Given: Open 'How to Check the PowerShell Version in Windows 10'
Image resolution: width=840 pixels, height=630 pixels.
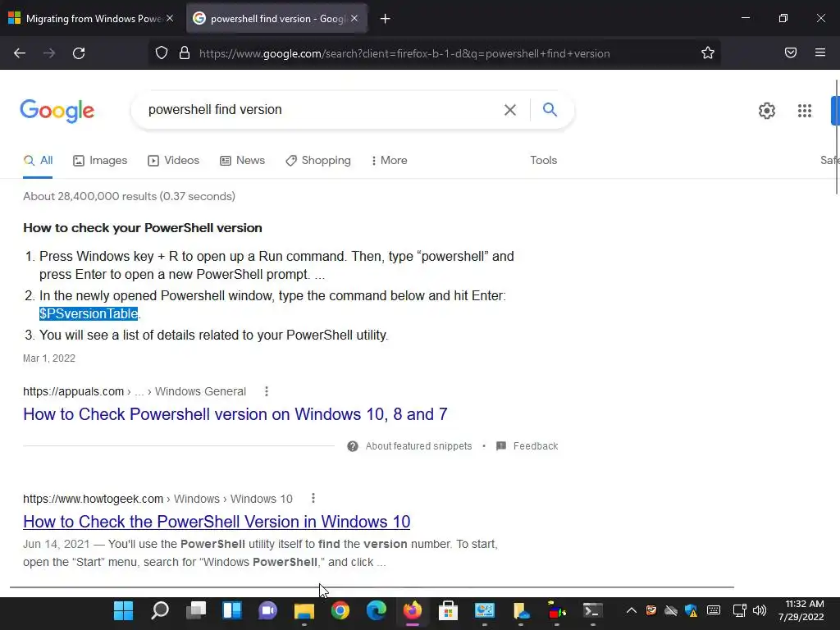Looking at the screenshot, I should [217, 521].
